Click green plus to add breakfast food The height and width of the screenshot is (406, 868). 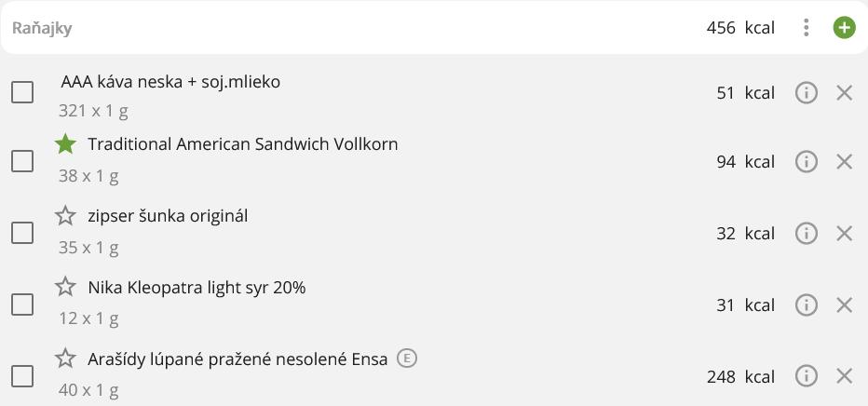[844, 28]
